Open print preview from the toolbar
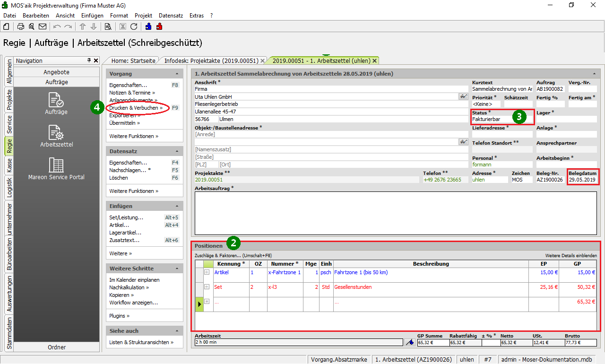 (x=31, y=26)
